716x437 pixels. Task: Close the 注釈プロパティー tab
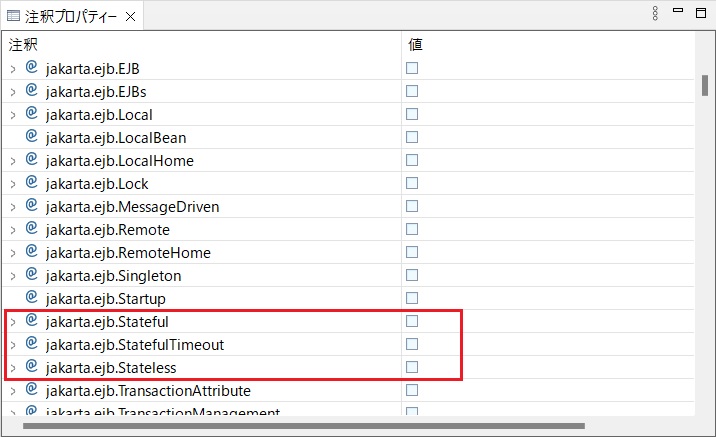coord(131,17)
